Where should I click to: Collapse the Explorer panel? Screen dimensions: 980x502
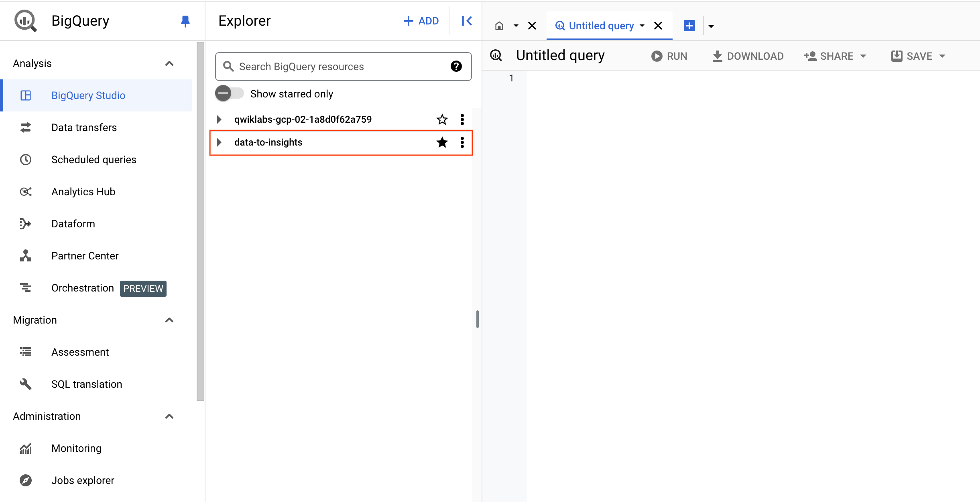pyautogui.click(x=466, y=21)
